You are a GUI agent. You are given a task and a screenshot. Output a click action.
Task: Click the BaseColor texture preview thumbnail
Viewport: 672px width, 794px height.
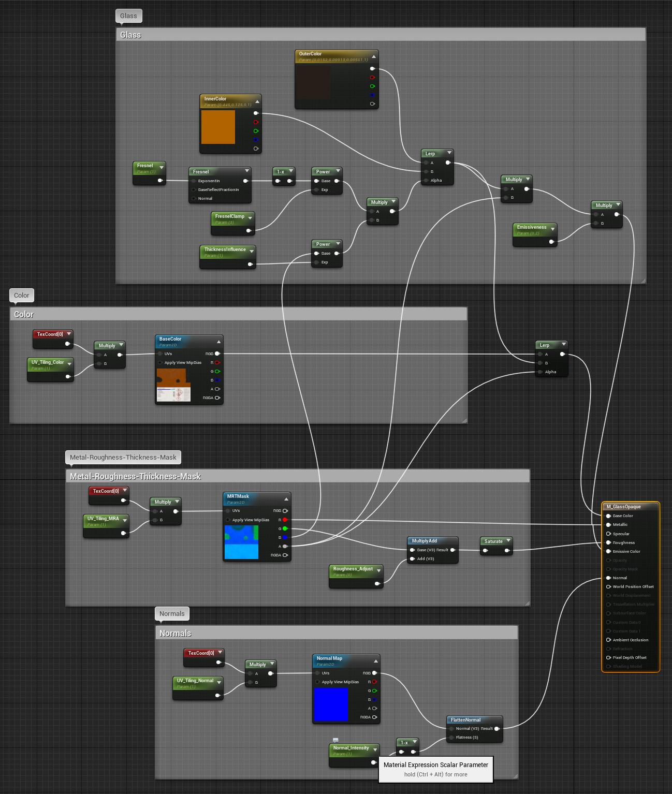click(173, 385)
